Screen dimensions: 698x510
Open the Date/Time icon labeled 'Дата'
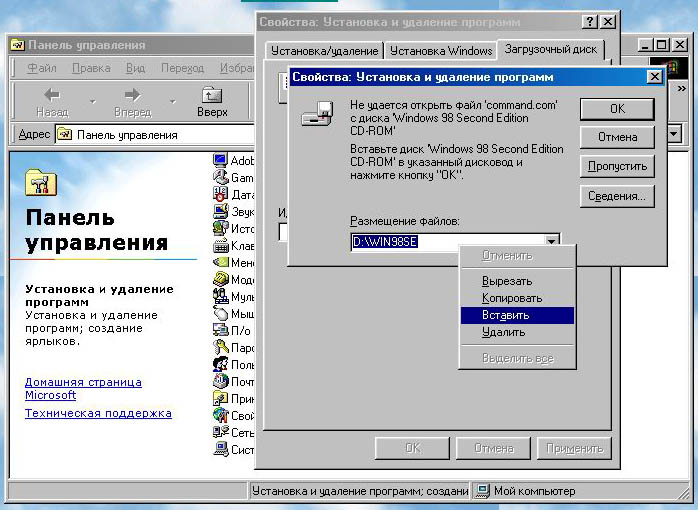(x=220, y=194)
